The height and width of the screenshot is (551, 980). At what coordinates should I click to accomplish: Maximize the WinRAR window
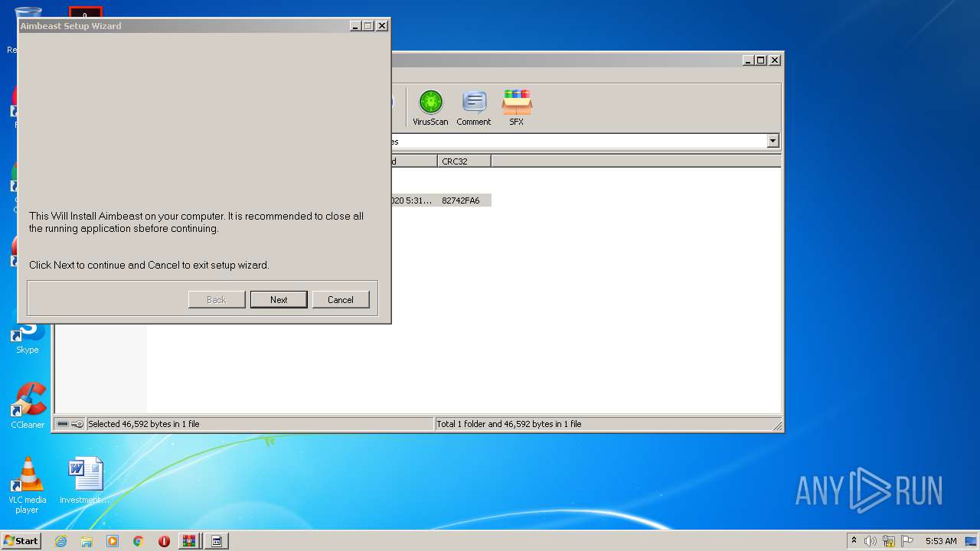760,60
